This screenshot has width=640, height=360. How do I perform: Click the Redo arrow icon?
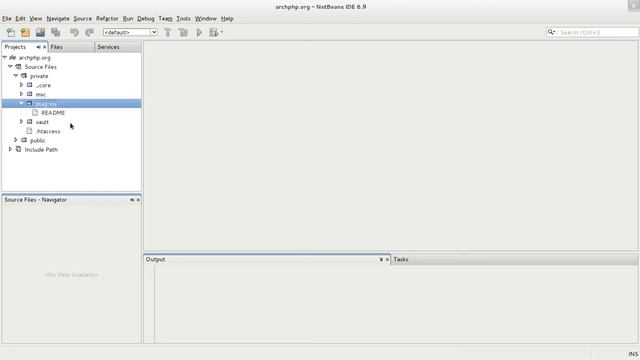click(89, 32)
